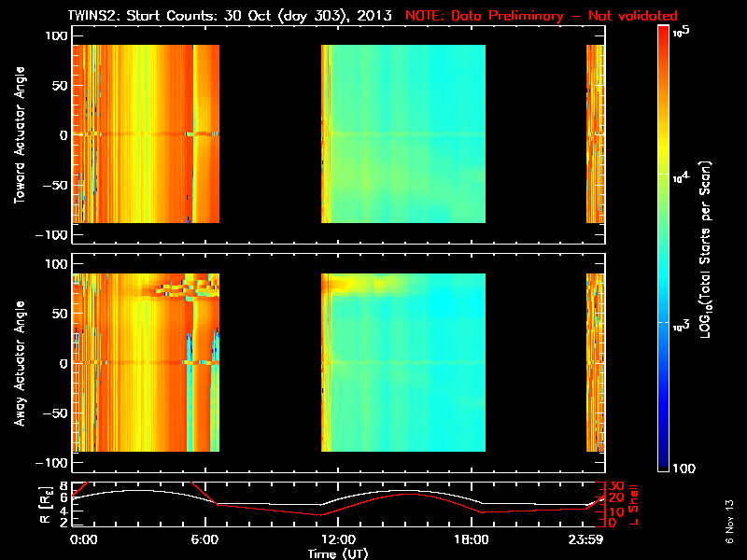Click the 23:59 time axis label
Screen dimensions: 747x560
585,539
